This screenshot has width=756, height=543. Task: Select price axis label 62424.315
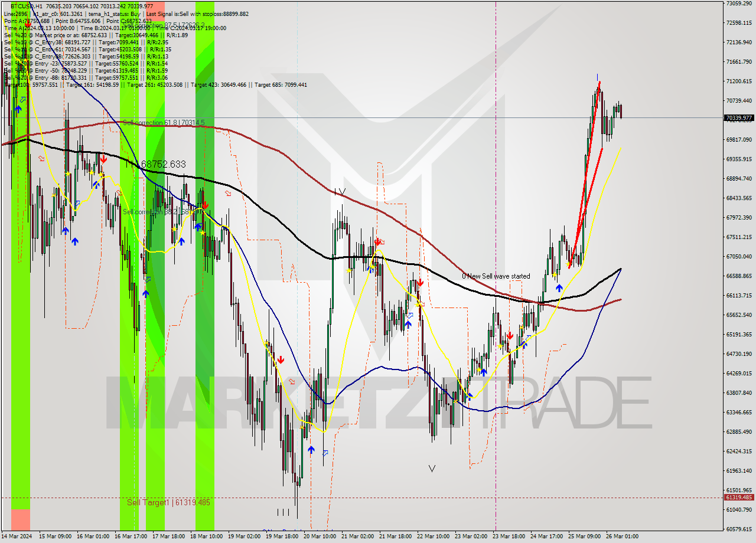(x=738, y=452)
